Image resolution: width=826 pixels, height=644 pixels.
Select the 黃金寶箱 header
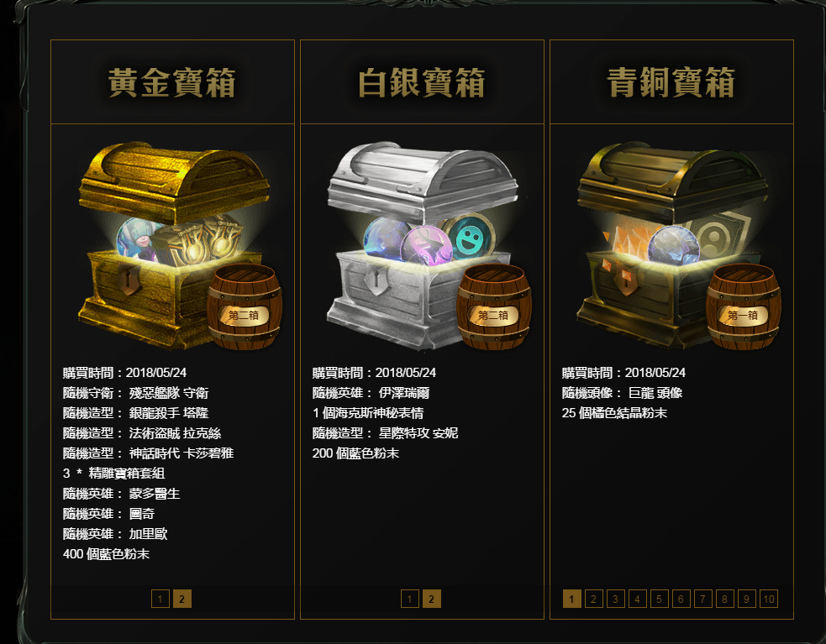[x=172, y=82]
